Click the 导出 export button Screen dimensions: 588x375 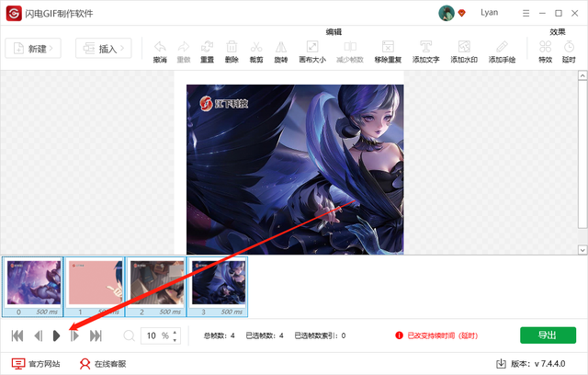point(548,335)
